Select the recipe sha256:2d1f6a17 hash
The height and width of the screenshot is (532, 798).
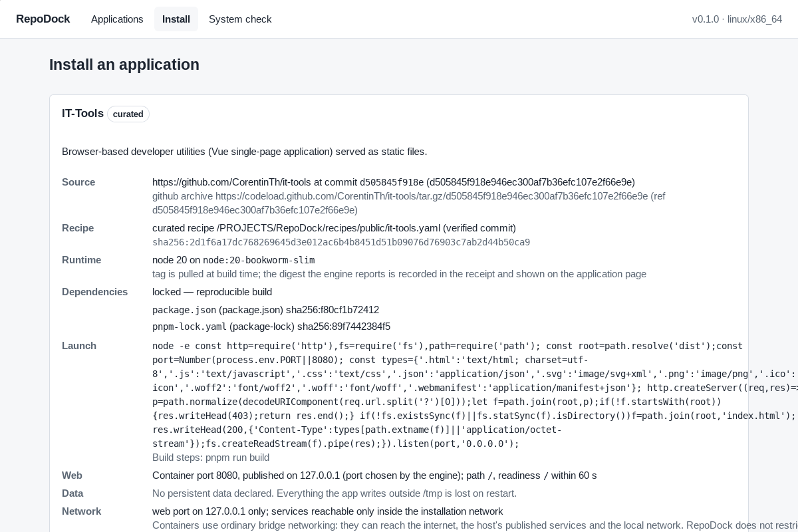[341, 242]
